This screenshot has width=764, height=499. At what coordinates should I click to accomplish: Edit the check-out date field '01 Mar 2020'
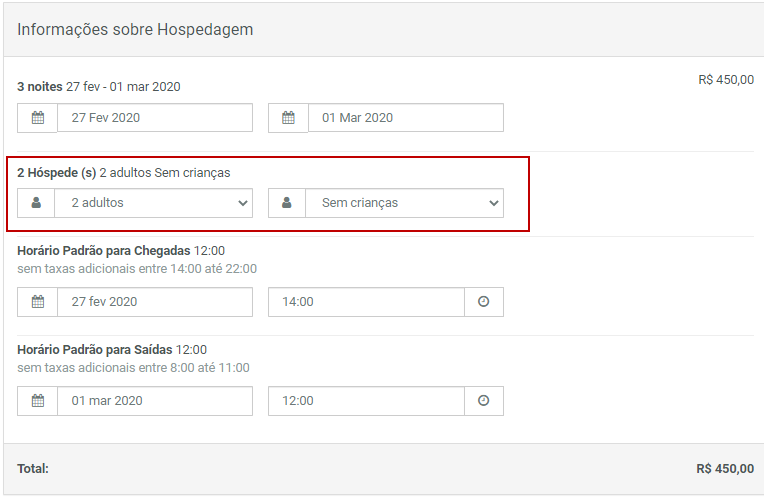(405, 118)
